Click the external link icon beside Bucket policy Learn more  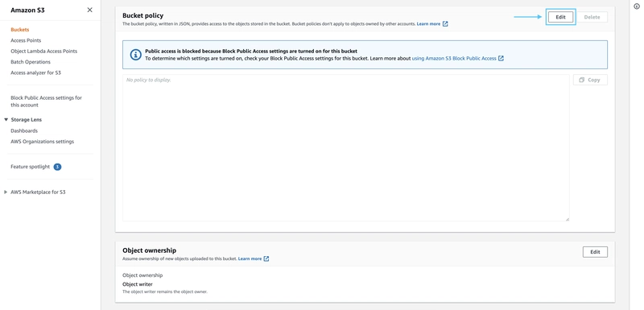pyautogui.click(x=445, y=24)
